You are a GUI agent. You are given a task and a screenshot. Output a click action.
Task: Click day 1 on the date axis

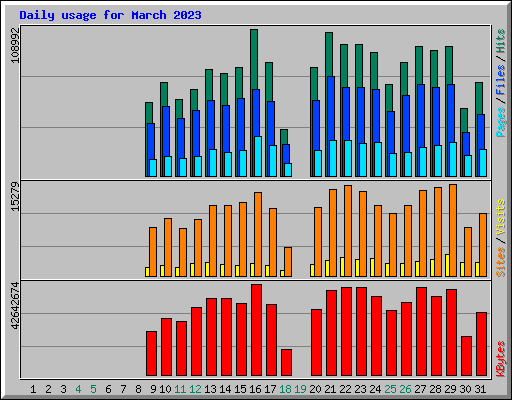[33, 389]
